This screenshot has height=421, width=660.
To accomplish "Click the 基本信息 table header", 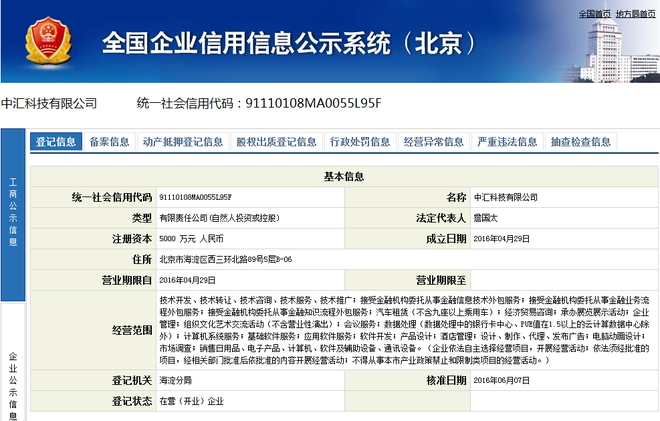I will click(344, 176).
